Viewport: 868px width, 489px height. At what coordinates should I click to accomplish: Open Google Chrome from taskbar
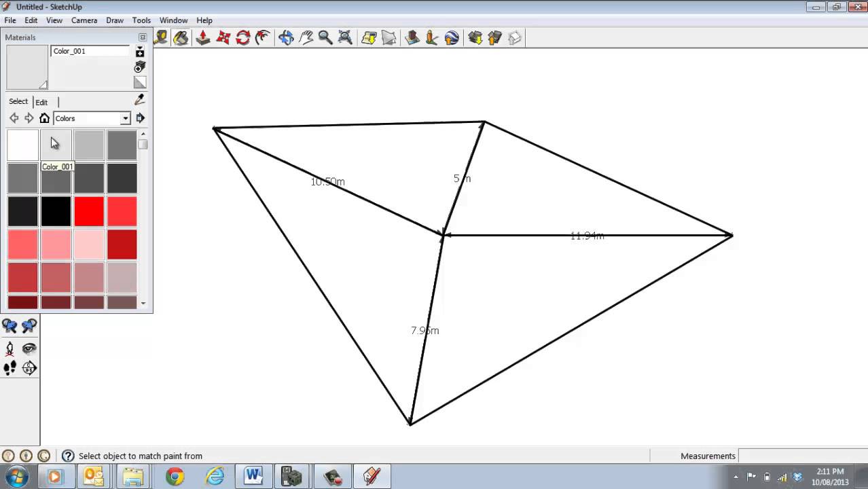pos(175,477)
